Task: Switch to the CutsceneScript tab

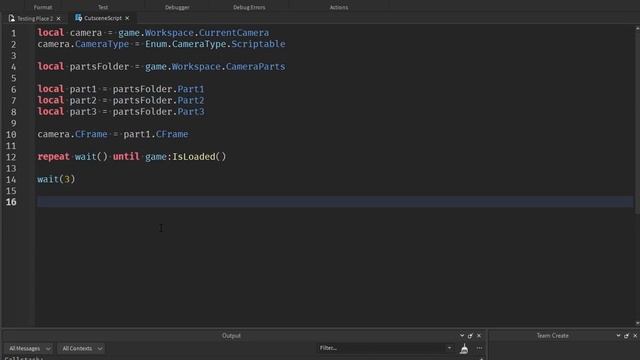Action: click(102, 18)
